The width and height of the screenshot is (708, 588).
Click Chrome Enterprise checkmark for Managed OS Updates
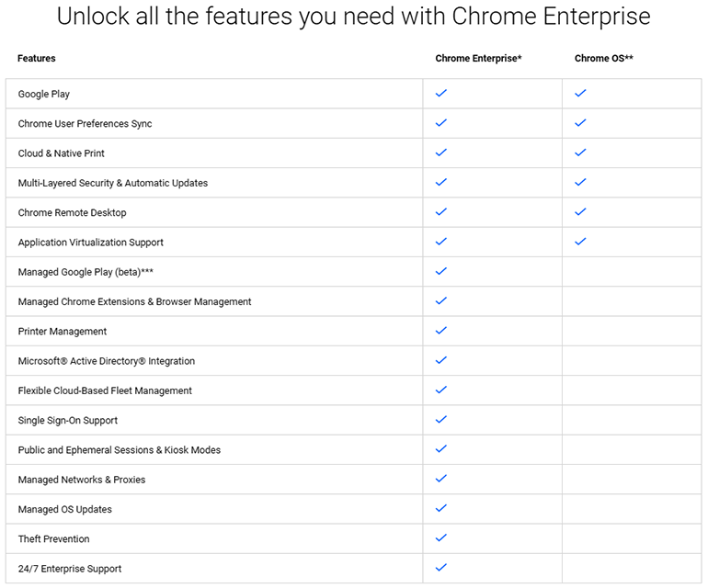point(441,509)
